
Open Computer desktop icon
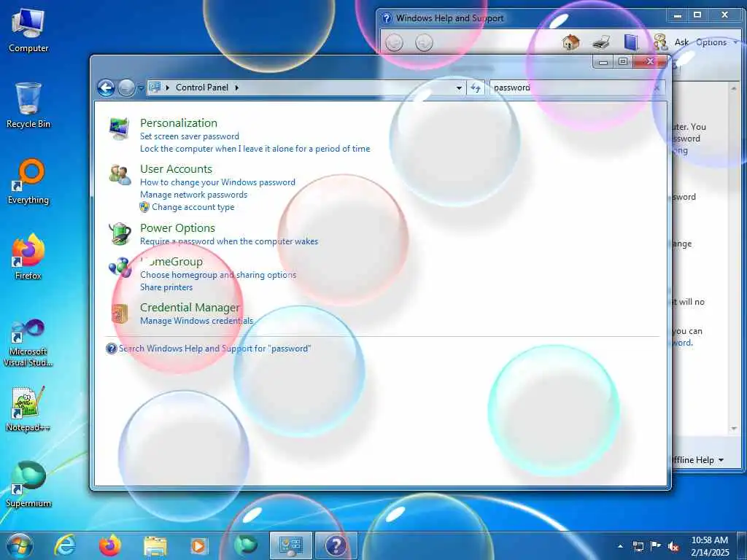tap(28, 31)
